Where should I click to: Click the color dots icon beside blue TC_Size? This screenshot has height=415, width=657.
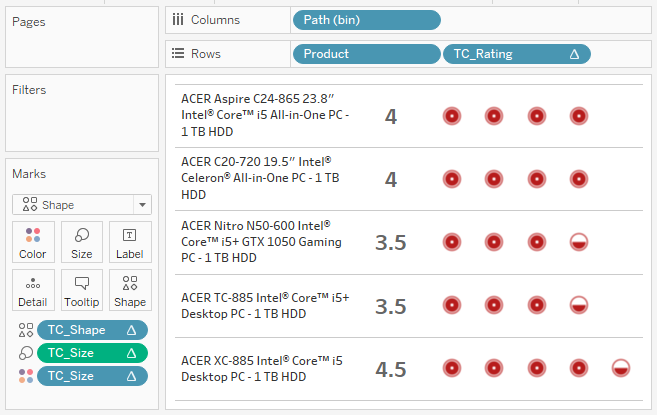pyautogui.click(x=26, y=376)
